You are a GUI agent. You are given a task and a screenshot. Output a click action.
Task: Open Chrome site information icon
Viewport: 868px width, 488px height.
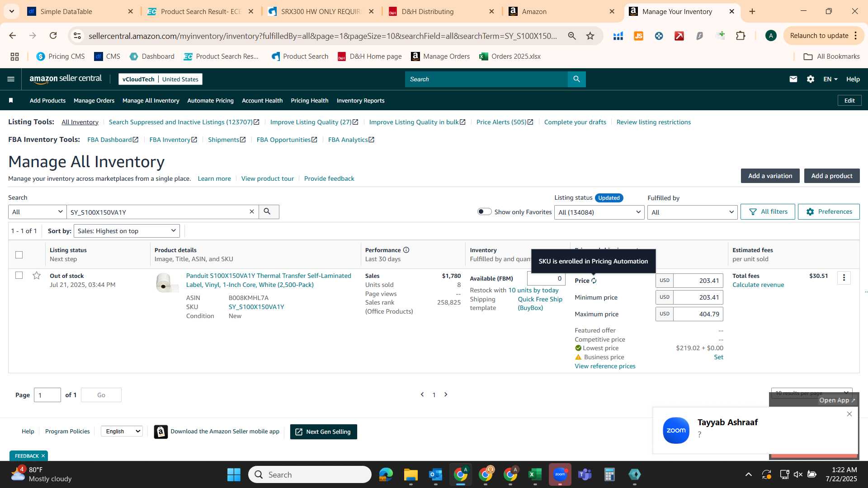point(77,36)
